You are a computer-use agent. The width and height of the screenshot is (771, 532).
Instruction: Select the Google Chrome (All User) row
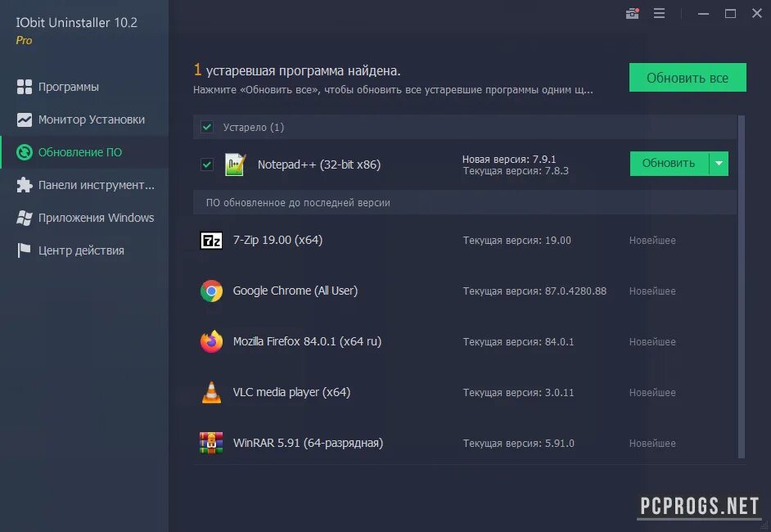[x=465, y=291]
